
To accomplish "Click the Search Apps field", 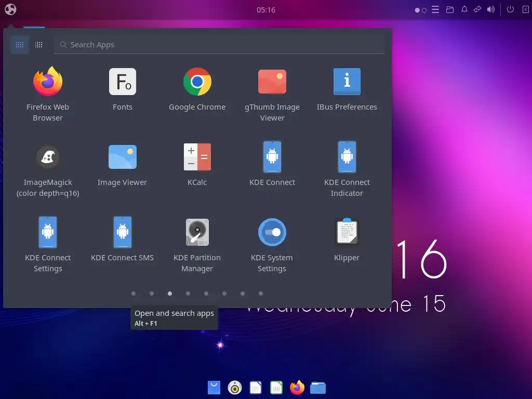I will [219, 45].
